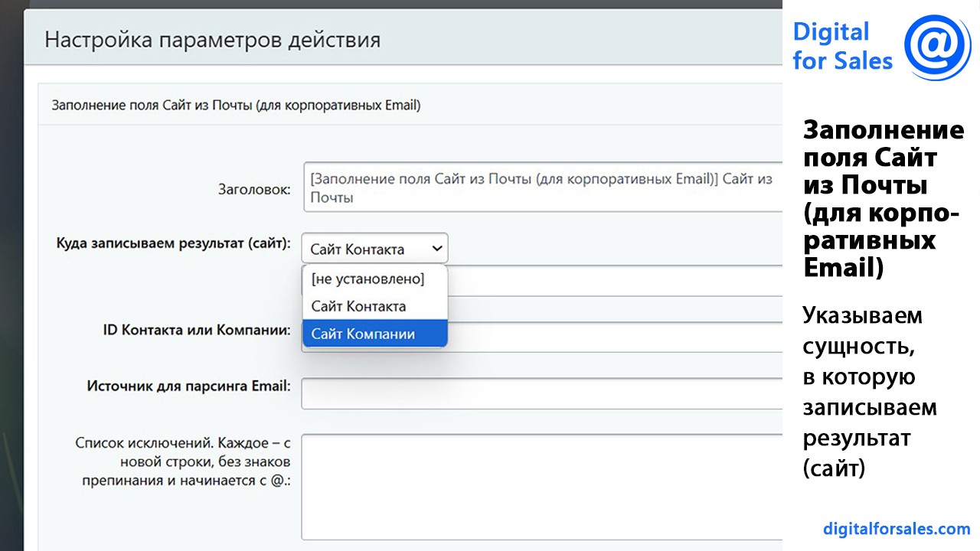
Task: Click the bold sidebar heading on the right
Action: pos(882,198)
